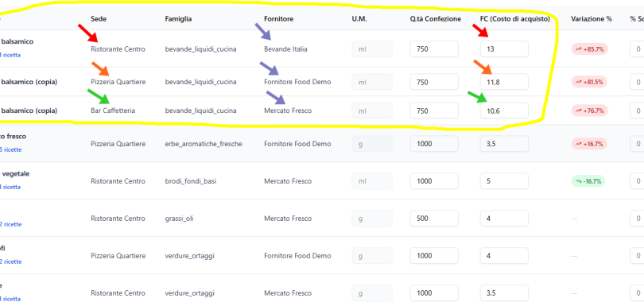This screenshot has height=306, width=644.
Task: Click Bevande Italia supplier cell
Action: pos(285,48)
